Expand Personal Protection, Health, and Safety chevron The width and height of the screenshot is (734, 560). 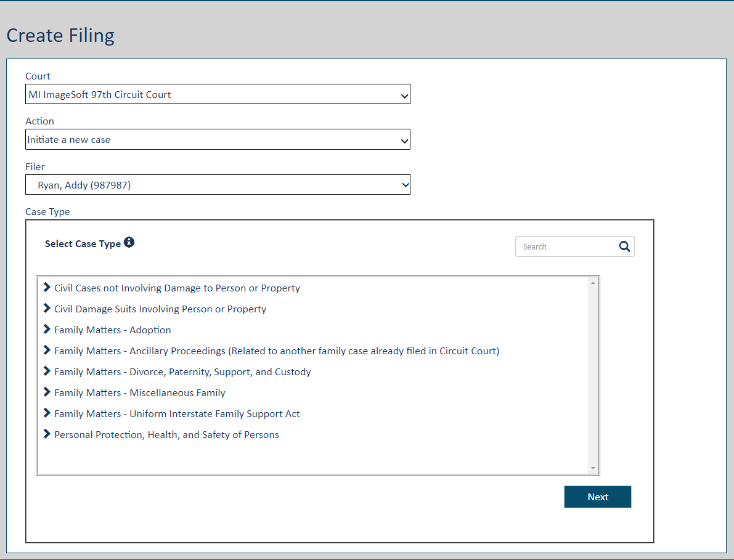click(47, 434)
